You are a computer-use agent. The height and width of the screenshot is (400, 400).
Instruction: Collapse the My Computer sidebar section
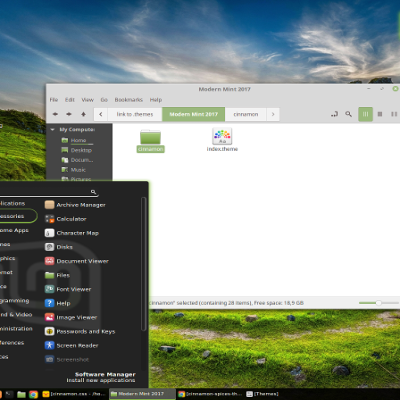(53, 129)
